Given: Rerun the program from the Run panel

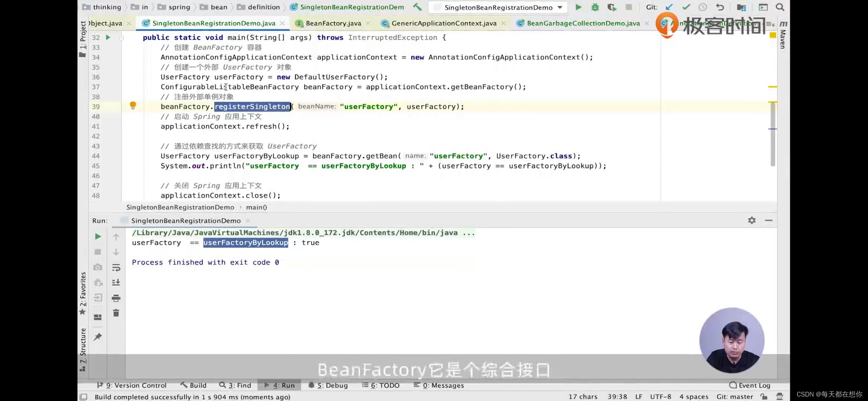Looking at the screenshot, I should (98, 236).
